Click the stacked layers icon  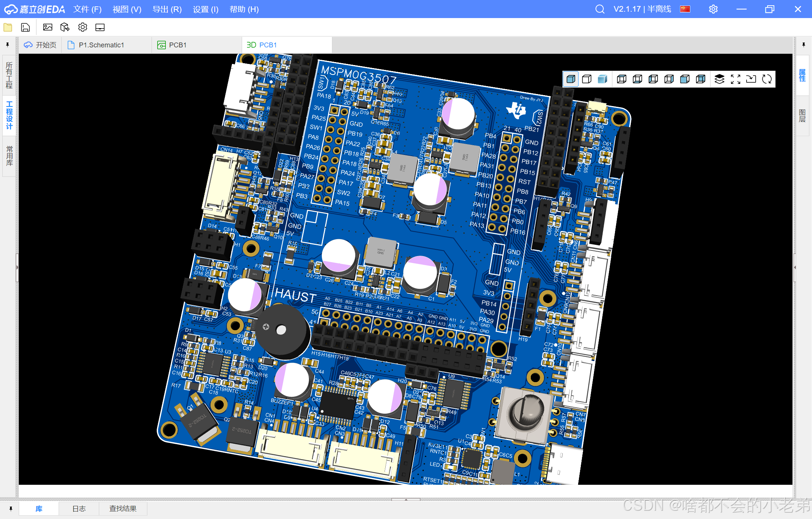click(x=720, y=79)
